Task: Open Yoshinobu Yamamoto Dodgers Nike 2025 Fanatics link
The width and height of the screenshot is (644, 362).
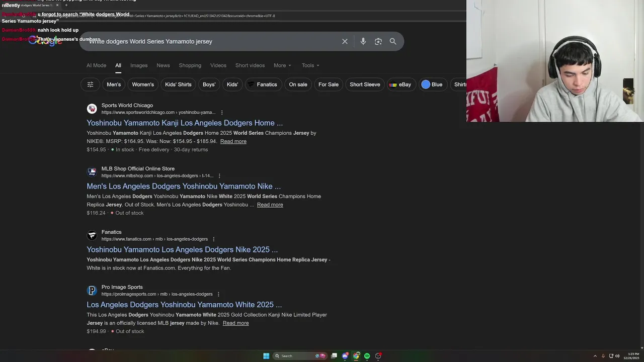Action: [182, 249]
